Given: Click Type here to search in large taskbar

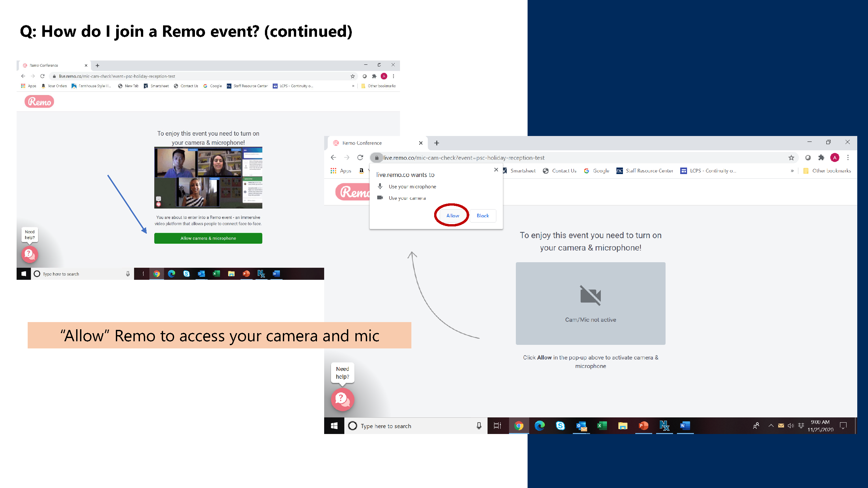Looking at the screenshot, I should coord(416,426).
